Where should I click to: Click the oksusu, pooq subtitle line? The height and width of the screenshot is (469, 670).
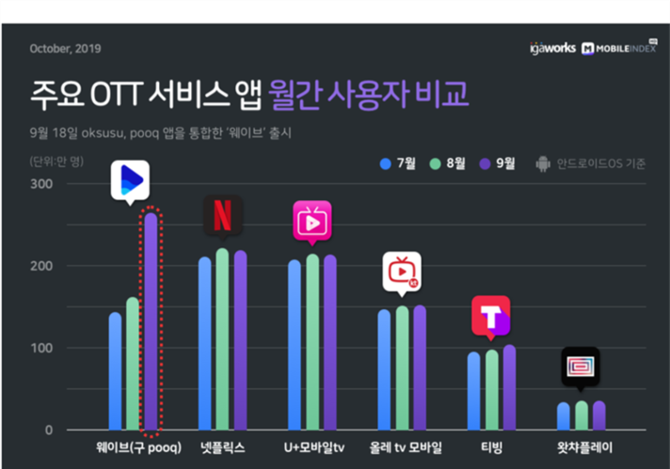point(161,133)
